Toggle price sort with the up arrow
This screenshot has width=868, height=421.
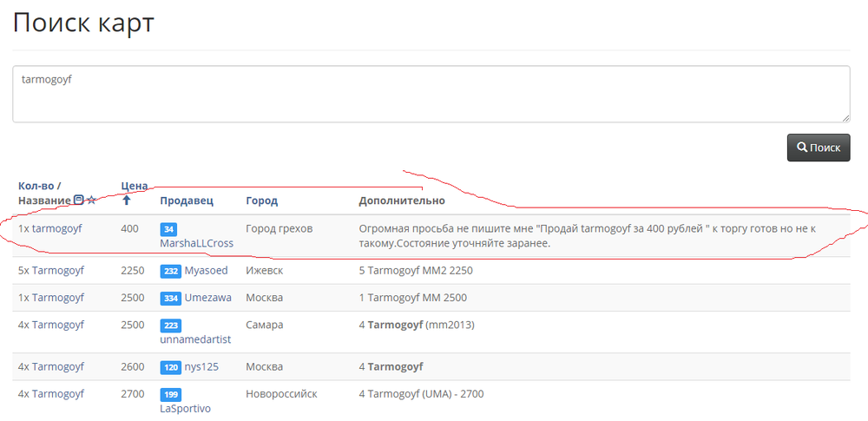(x=127, y=201)
